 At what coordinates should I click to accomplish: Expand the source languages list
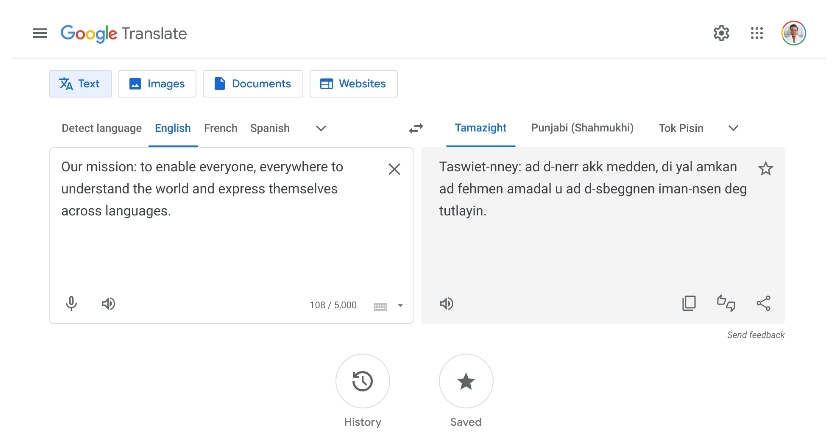[x=321, y=128]
